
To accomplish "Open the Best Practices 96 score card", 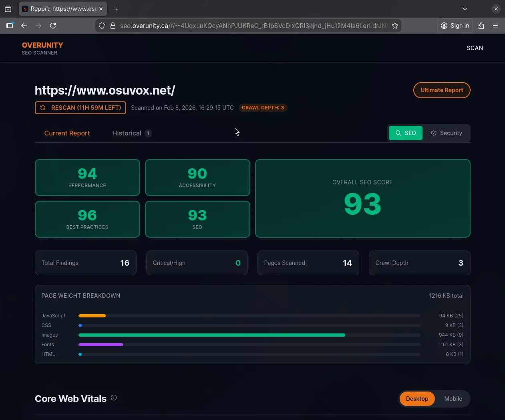I will [87, 219].
